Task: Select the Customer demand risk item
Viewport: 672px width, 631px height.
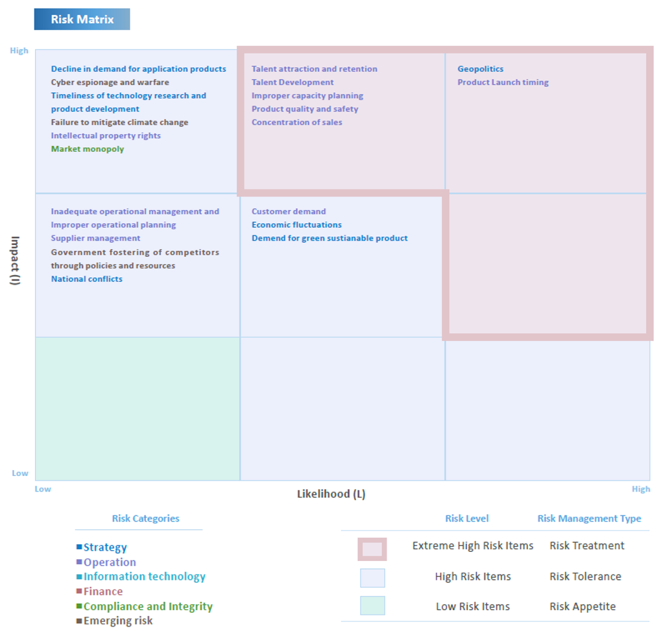Action: (289, 211)
